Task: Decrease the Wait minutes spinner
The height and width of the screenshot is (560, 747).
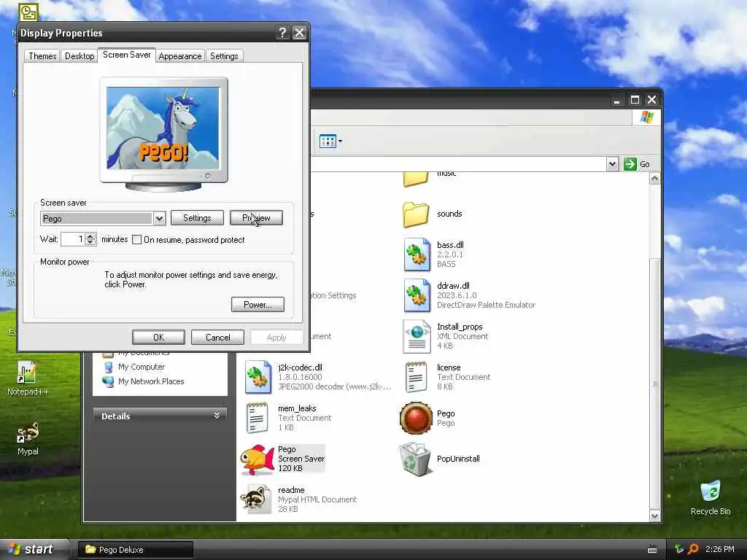Action: coord(90,242)
